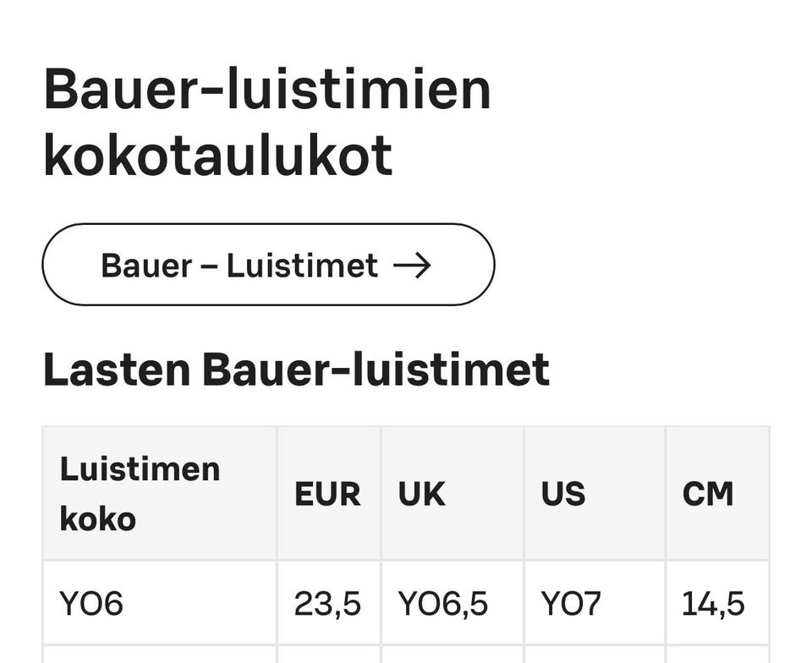Image resolution: width=812 pixels, height=663 pixels.
Task: Click the word Lasten in the subheading
Action: [116, 370]
